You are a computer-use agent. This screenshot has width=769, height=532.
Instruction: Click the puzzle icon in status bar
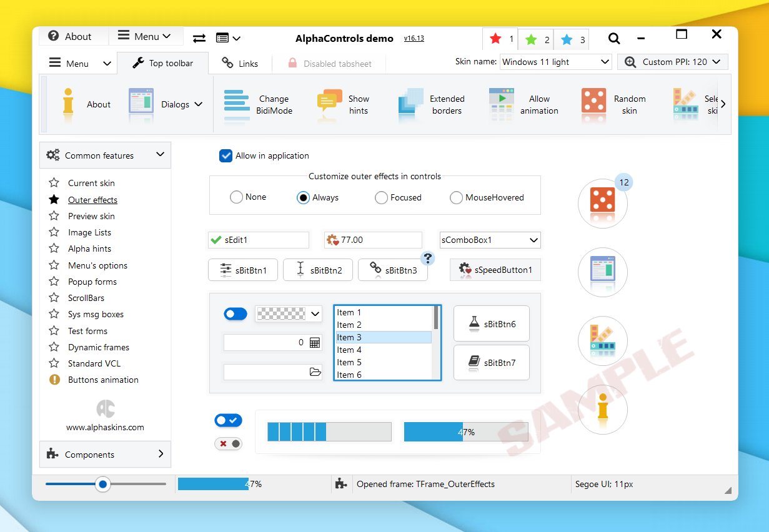(x=340, y=483)
